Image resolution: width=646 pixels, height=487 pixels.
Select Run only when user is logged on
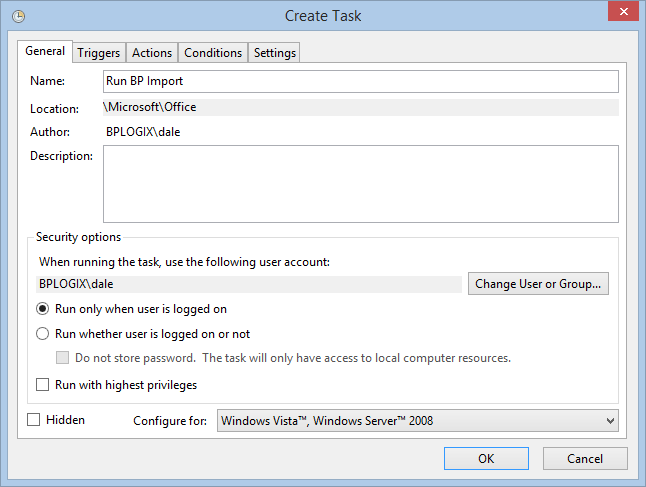[43, 309]
